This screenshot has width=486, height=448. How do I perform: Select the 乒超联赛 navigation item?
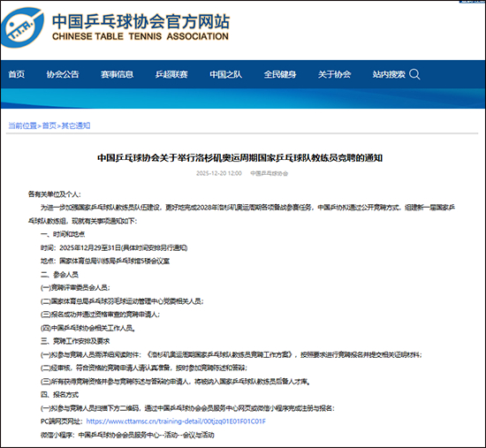[x=171, y=74]
